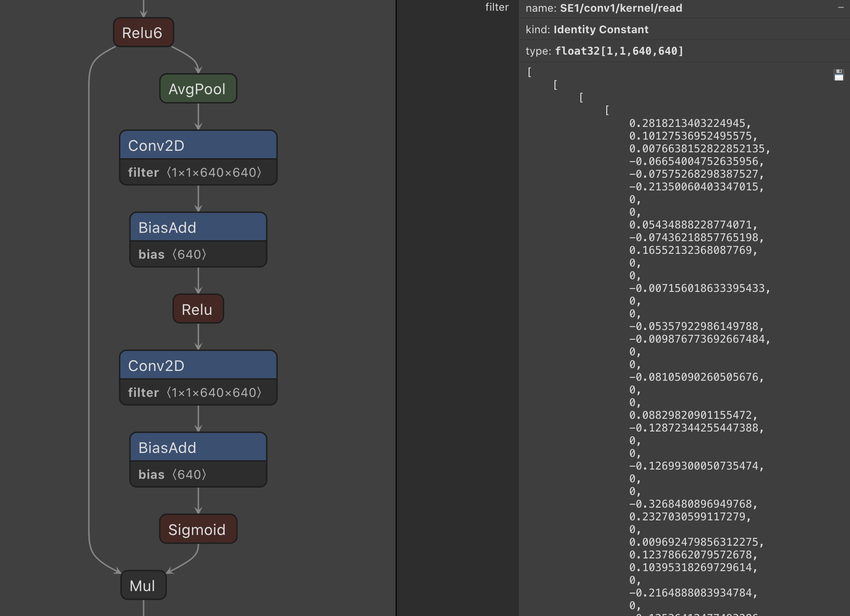Viewport: 850px width, 616px height.
Task: Click the kind Identity Constant text
Action: click(587, 29)
